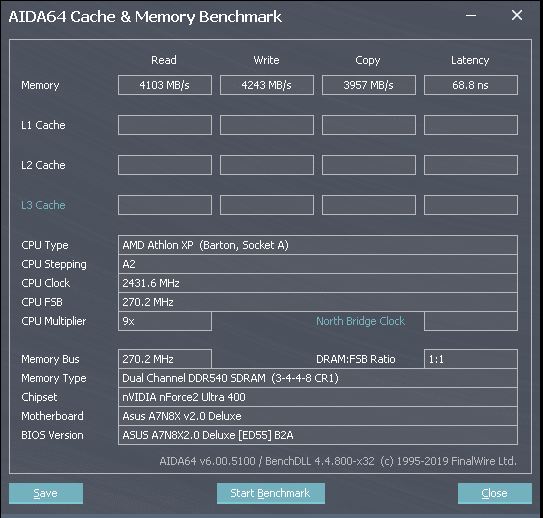Select the Memory Read value 4103 MB/s
Viewport: 543px width, 518px height.
coord(165,85)
